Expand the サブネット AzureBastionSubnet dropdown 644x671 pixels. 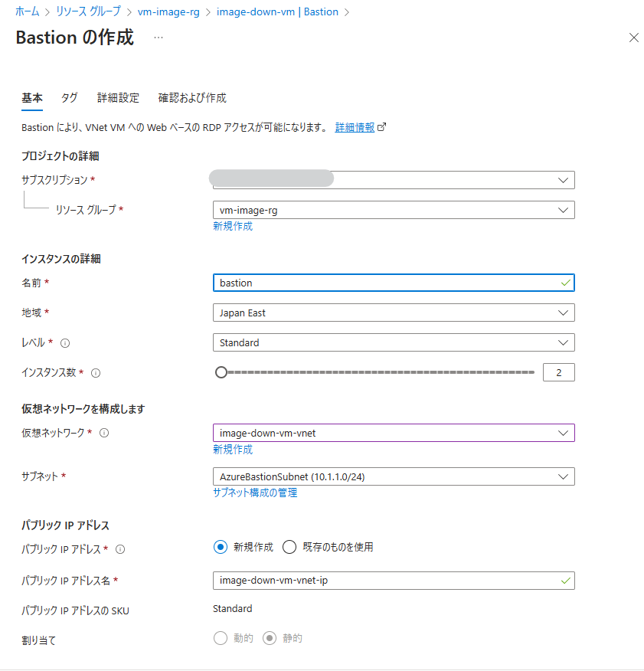coord(393,476)
